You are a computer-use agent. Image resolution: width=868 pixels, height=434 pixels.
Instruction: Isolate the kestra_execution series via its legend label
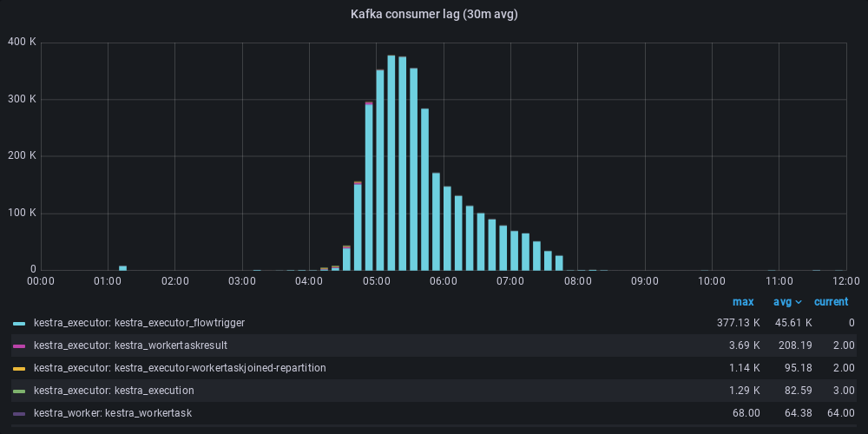(114, 391)
